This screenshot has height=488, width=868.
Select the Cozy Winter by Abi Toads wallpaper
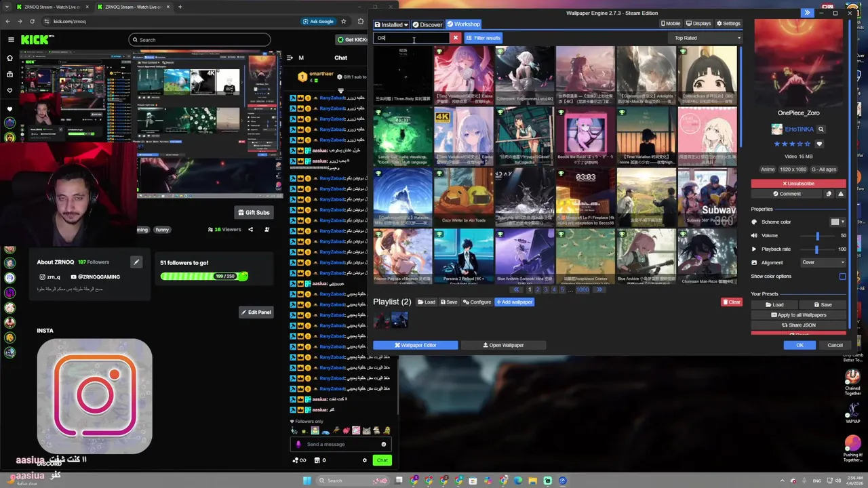pos(464,197)
